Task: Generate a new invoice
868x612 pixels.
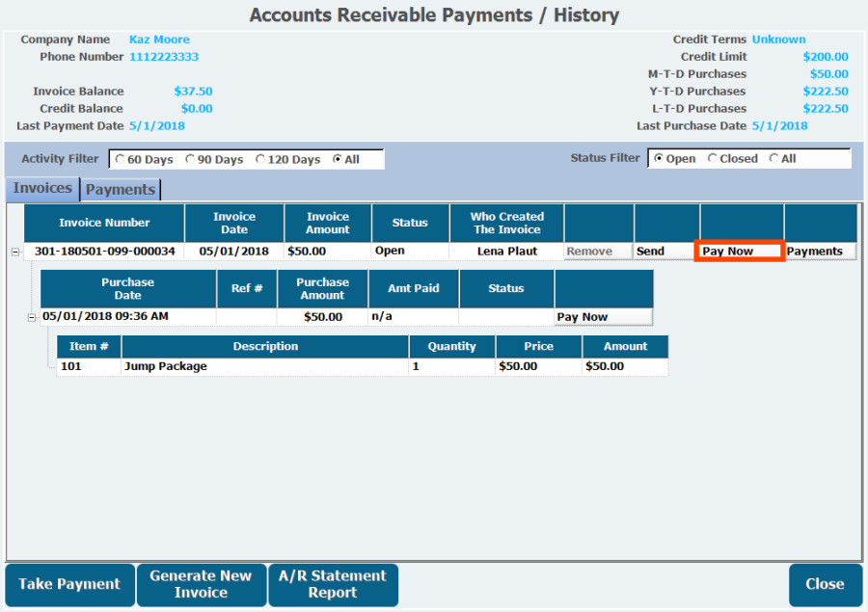Action: pos(201,584)
